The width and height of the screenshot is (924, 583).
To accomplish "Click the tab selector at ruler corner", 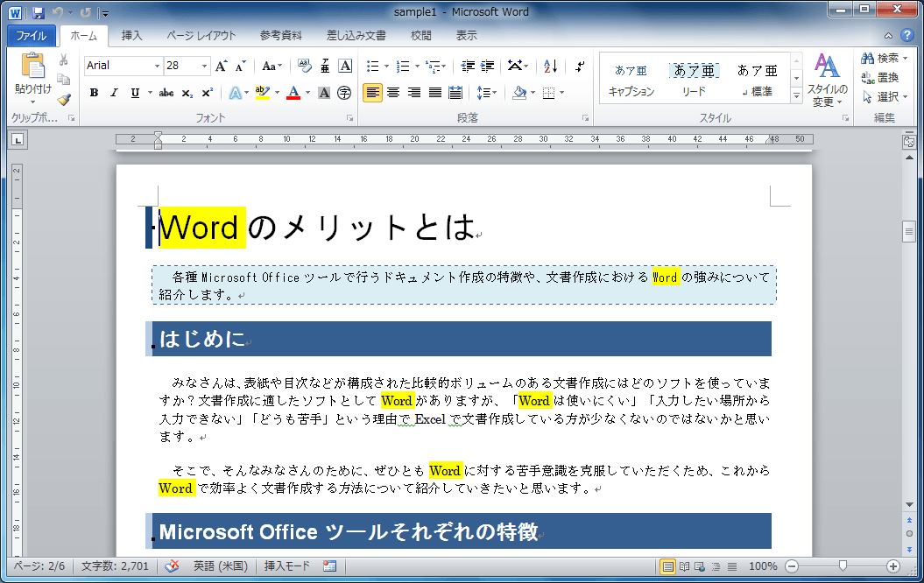I will [x=18, y=140].
